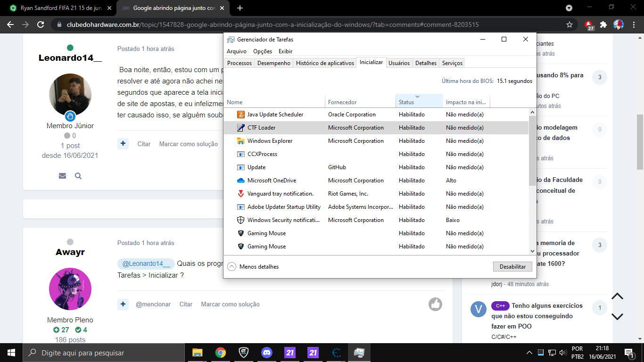Click the GitHub Update entry icon

tap(240, 167)
